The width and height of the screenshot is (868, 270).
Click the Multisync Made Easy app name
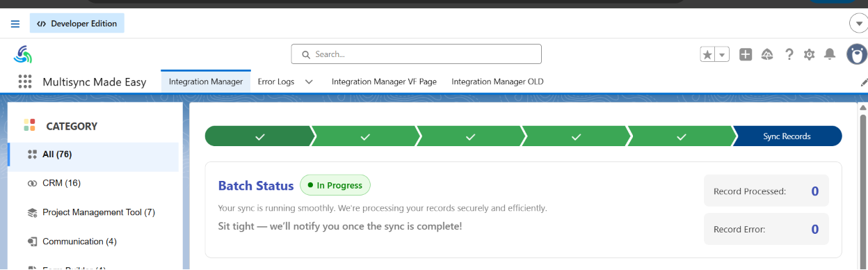coord(95,82)
